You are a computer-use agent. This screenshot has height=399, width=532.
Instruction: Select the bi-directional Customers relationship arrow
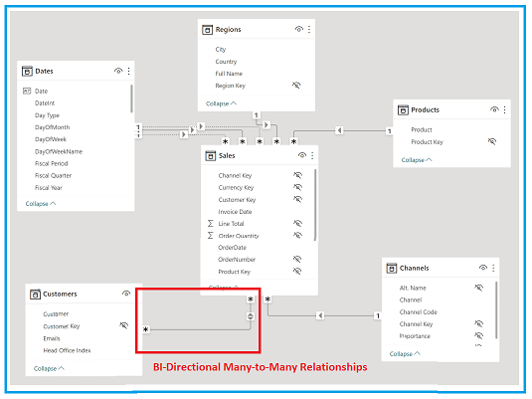pos(251,316)
